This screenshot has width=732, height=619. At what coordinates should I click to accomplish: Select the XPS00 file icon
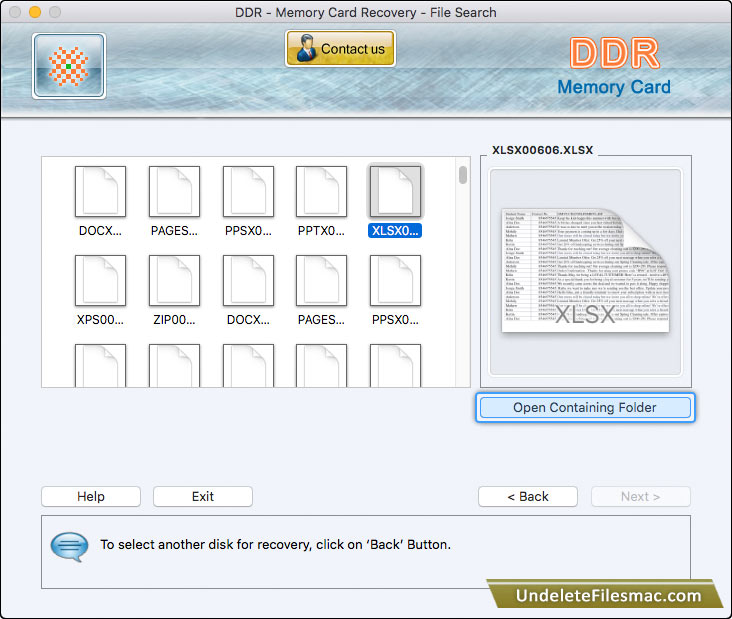(x=100, y=281)
